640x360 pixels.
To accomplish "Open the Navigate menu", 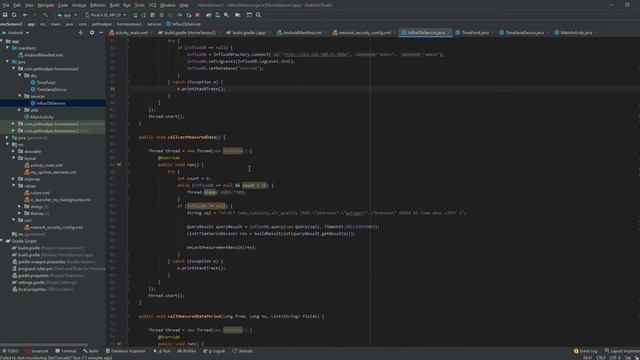I will point(46,5).
